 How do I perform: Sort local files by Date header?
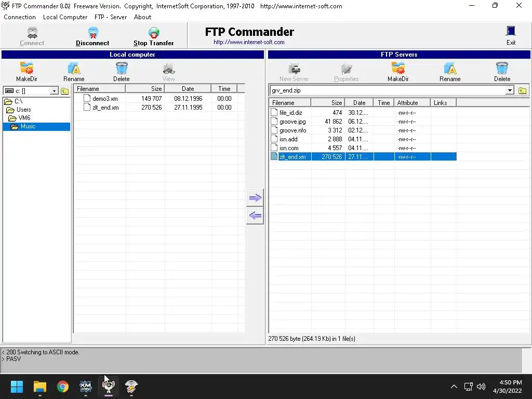click(188, 88)
